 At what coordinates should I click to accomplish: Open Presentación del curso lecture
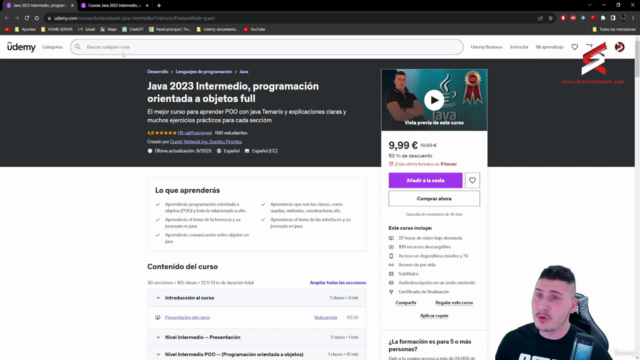(x=187, y=318)
